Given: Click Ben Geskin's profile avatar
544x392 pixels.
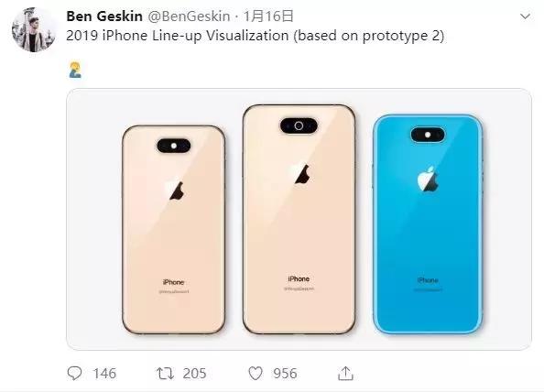Looking at the screenshot, I should [x=34, y=30].
